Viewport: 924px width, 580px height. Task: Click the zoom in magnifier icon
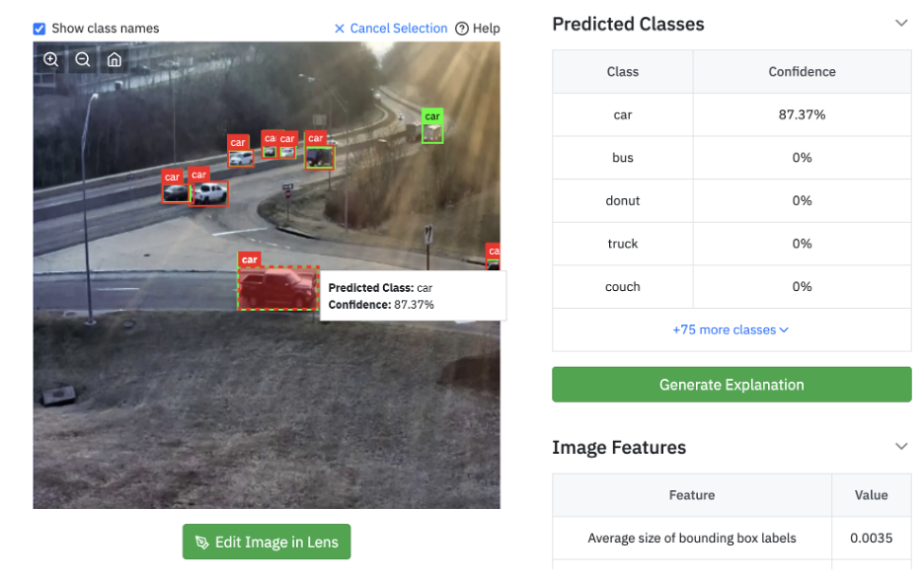tap(51, 59)
